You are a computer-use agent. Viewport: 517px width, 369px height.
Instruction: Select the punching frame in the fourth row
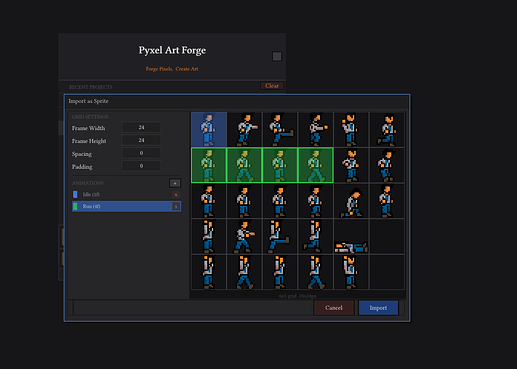point(245,236)
